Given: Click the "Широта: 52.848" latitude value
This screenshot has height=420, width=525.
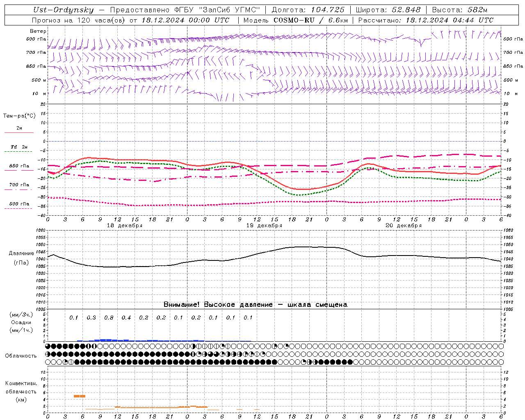Looking at the screenshot, I should [x=388, y=10].
